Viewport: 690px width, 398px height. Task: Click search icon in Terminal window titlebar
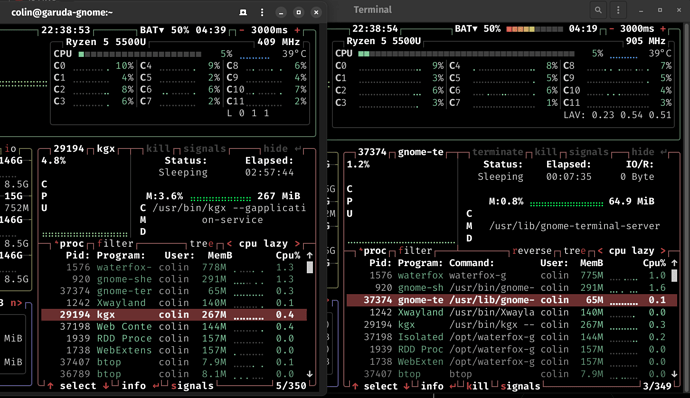598,10
